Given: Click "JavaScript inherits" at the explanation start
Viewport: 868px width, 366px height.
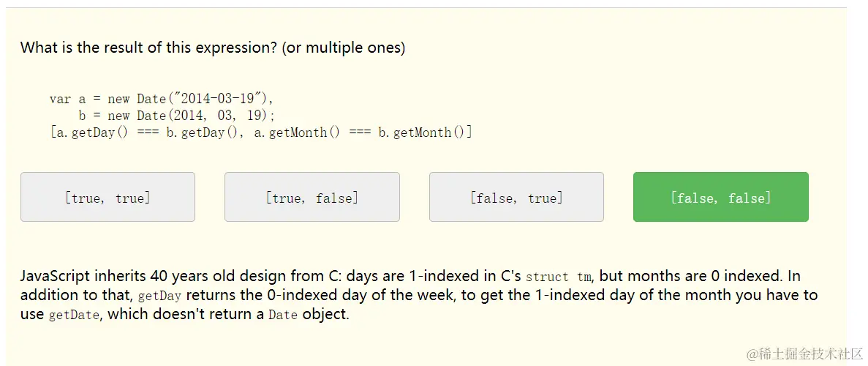Looking at the screenshot, I should [83, 276].
